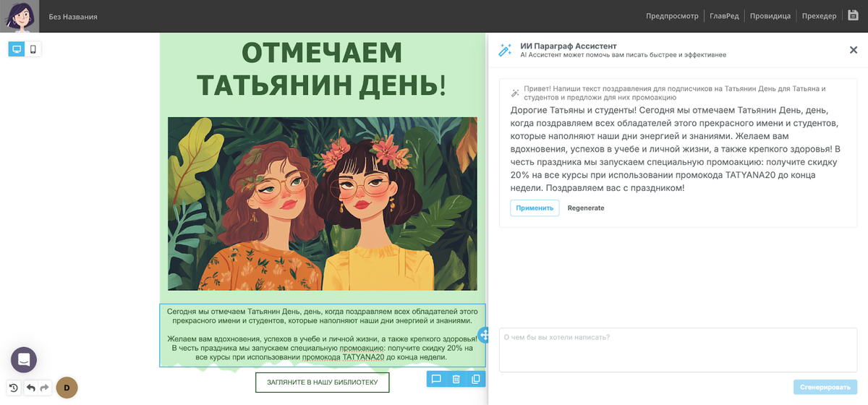Click the ИИ Параграф Ассистент title
This screenshot has height=405, width=868.
(568, 46)
